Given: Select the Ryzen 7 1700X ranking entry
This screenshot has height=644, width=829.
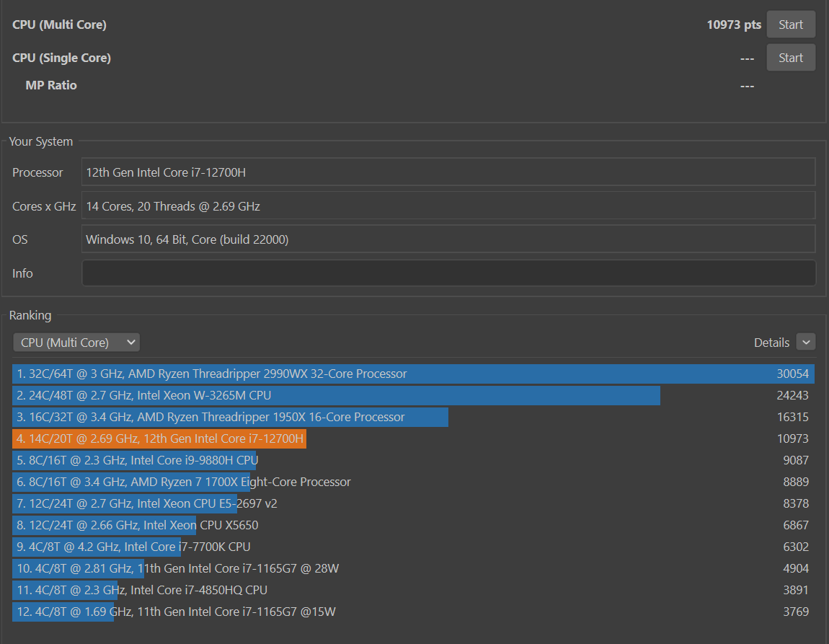Looking at the screenshot, I should coord(414,482).
